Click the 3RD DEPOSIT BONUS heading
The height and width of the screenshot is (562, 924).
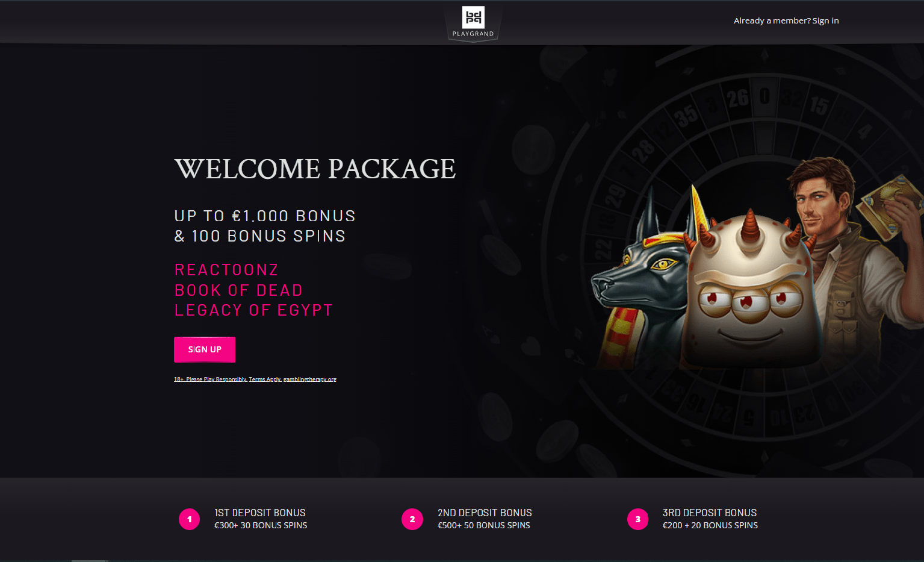(x=710, y=513)
